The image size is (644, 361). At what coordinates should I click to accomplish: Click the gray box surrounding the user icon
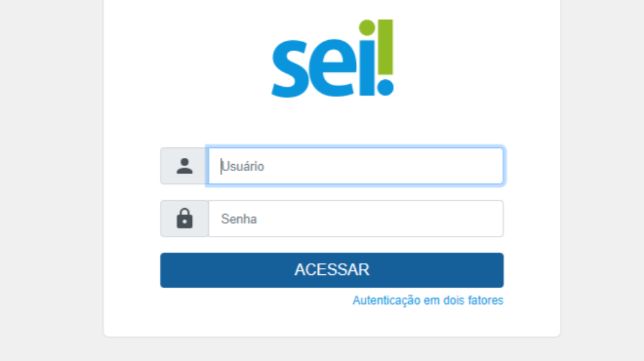tap(184, 166)
